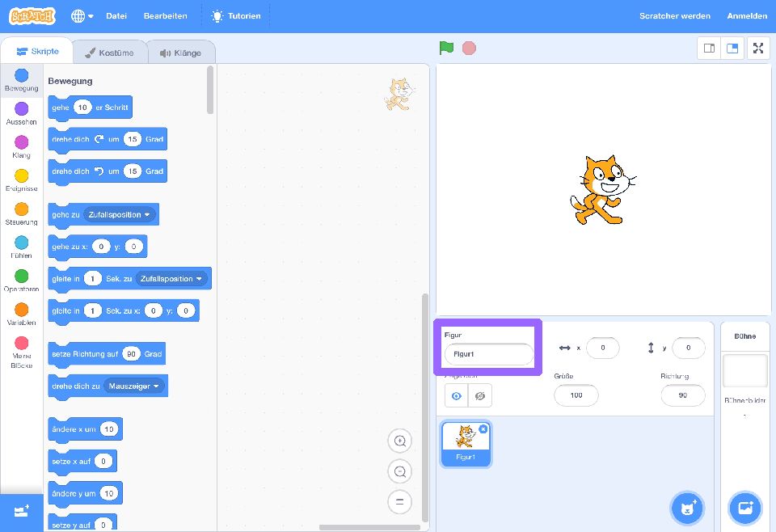Viewport: 776px width, 532px height.
Task: Open the extensions panel at the bottom left
Action: [22, 513]
